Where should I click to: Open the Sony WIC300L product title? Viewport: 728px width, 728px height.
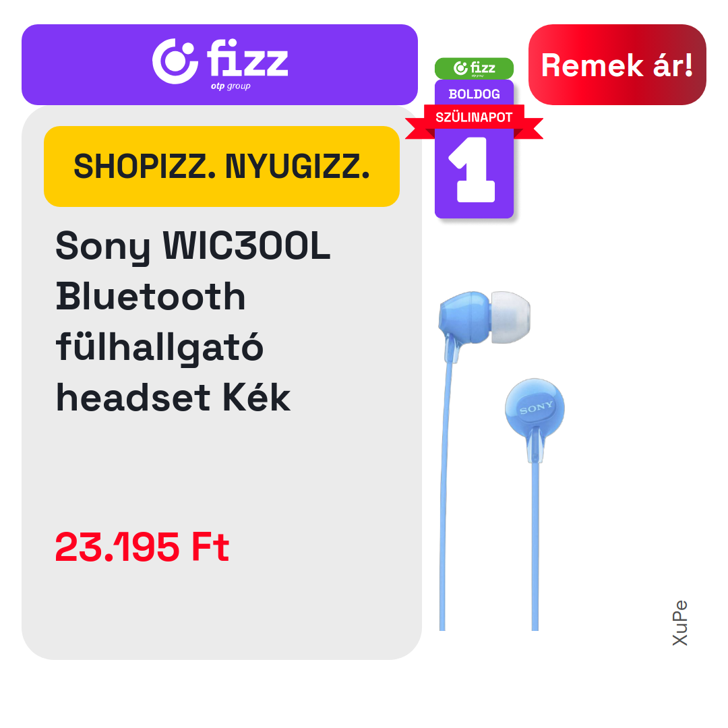pyautogui.click(x=193, y=322)
